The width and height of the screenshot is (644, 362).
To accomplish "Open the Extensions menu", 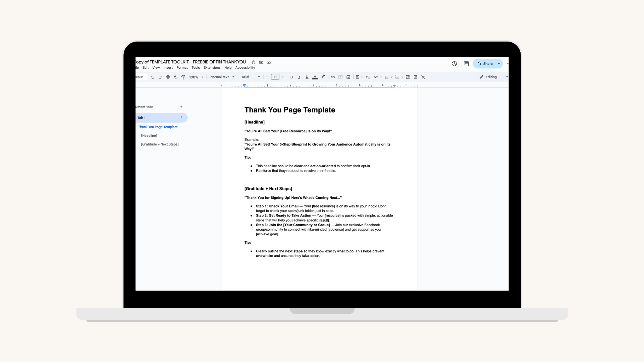I will click(x=212, y=68).
